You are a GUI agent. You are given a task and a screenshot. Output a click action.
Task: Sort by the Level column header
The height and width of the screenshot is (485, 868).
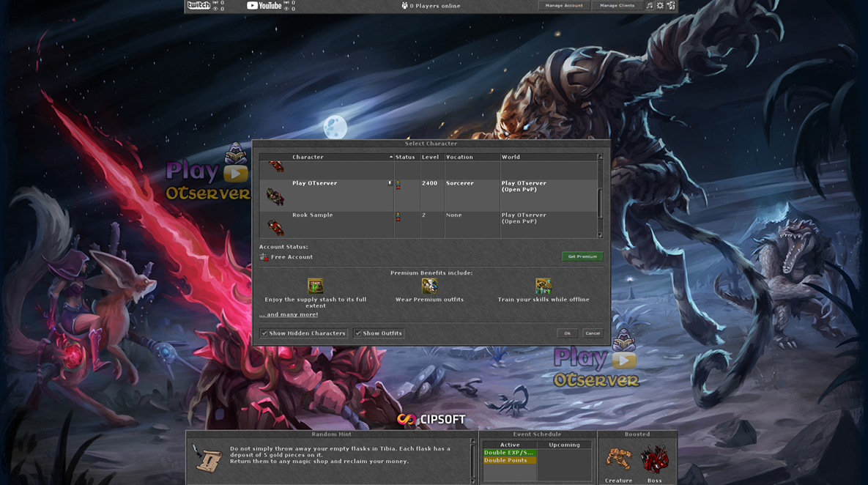coord(431,158)
